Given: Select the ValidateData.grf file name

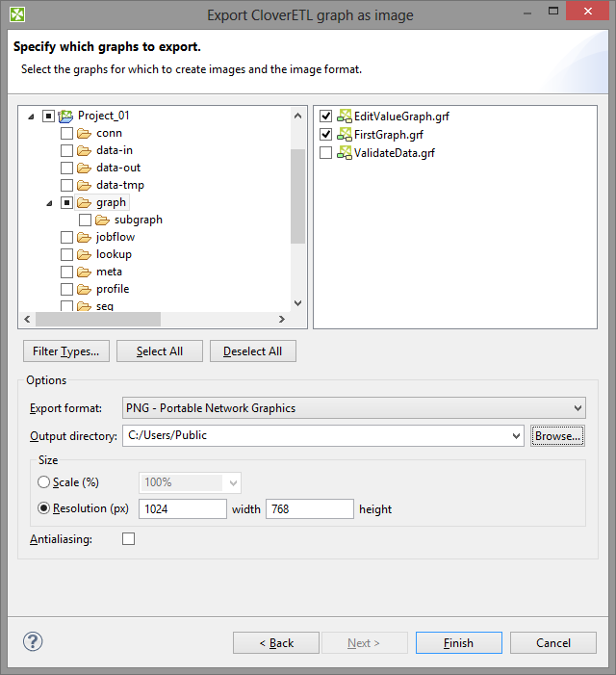Looking at the screenshot, I should [x=395, y=153].
